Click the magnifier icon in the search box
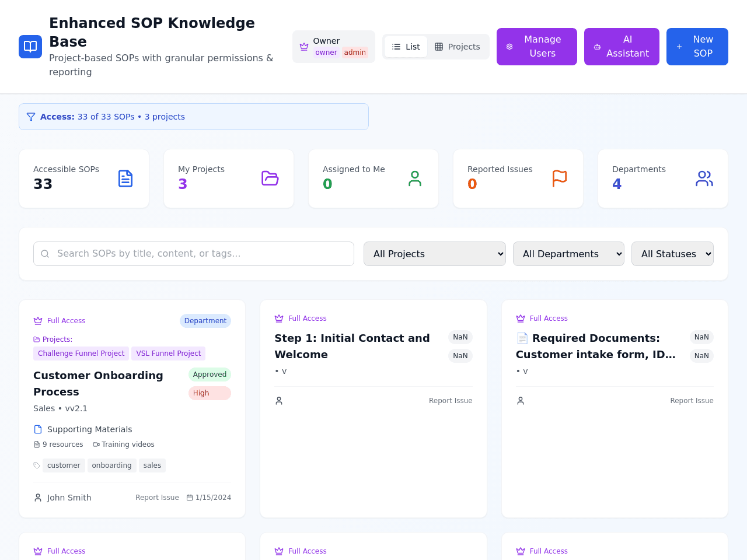The height and width of the screenshot is (560, 747). pos(45,254)
